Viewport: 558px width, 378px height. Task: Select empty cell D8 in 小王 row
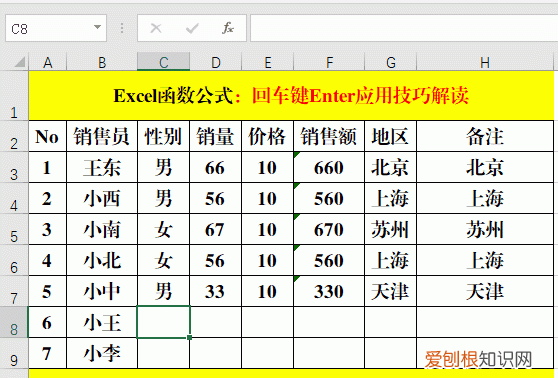(216, 322)
